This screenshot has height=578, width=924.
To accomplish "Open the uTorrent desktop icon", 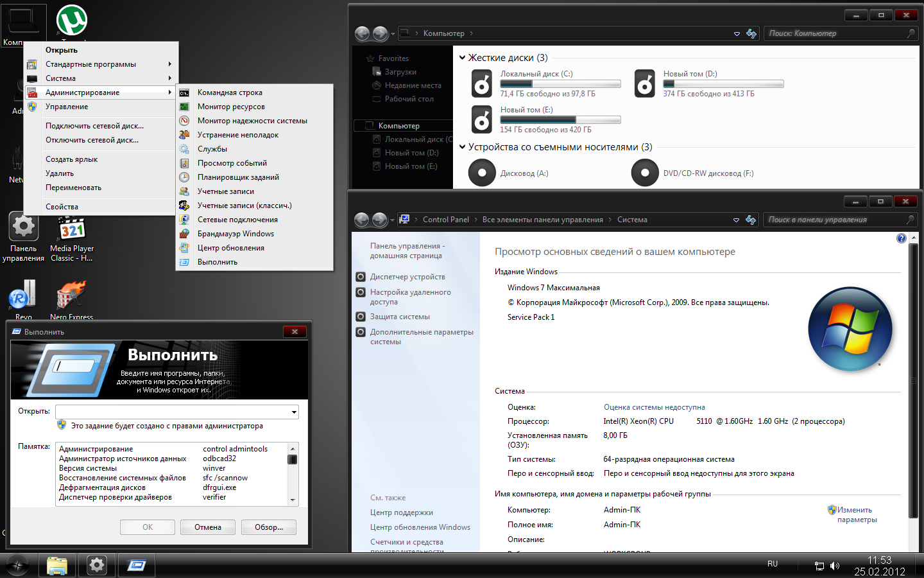I will (x=71, y=20).
